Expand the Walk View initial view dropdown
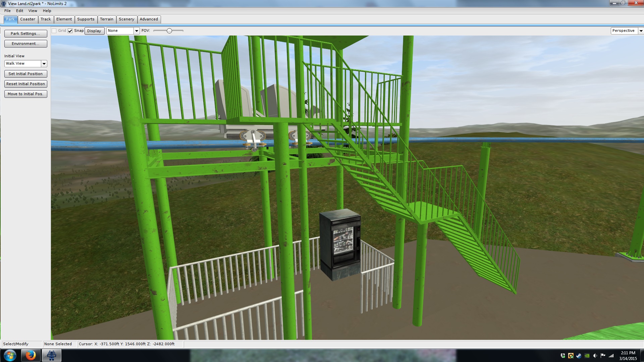644x362 pixels. (x=44, y=64)
